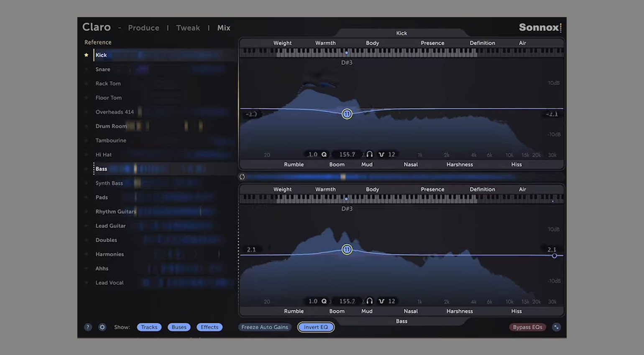This screenshot has height=355, width=644.
Task: Click the Warmth label in Kick EQ
Action: coord(325,43)
